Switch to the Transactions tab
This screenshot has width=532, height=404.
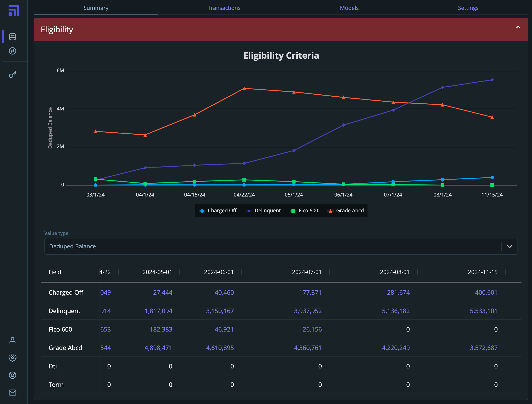coord(224,8)
